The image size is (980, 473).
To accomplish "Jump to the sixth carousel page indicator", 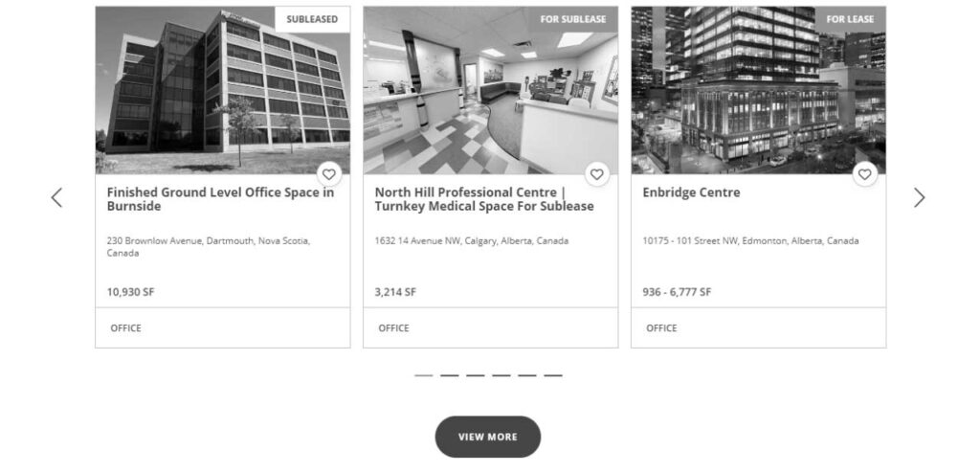I will [553, 375].
